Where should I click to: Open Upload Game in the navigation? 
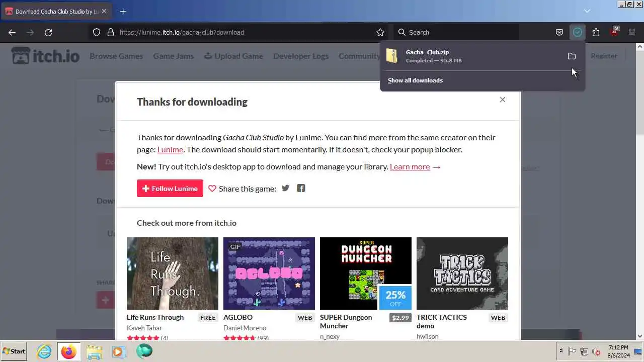[x=233, y=56]
